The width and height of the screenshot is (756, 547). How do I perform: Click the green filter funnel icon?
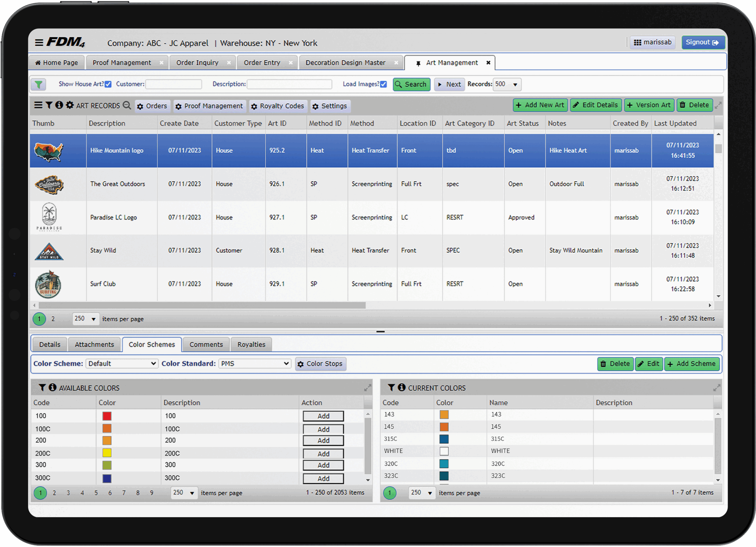pos(39,84)
